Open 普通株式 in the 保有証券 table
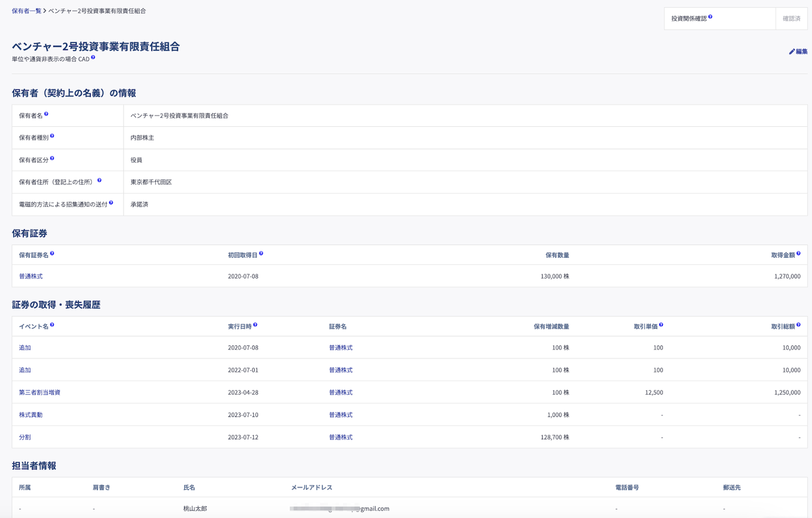This screenshot has height=518, width=812. pyautogui.click(x=31, y=276)
